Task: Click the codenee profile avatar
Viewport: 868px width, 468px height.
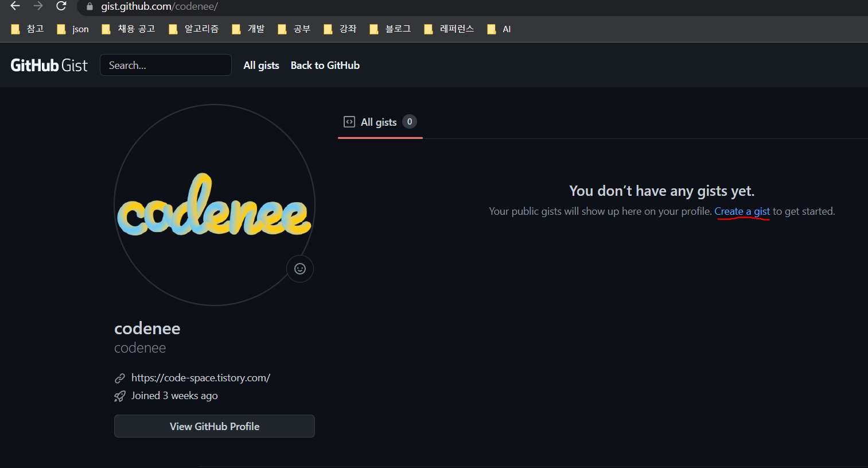Action: (x=215, y=205)
